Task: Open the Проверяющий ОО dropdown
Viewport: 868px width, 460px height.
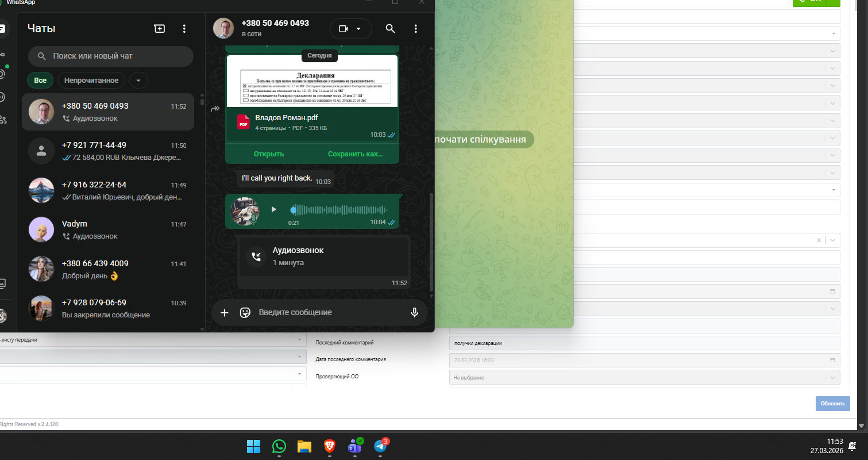Action: click(x=645, y=378)
